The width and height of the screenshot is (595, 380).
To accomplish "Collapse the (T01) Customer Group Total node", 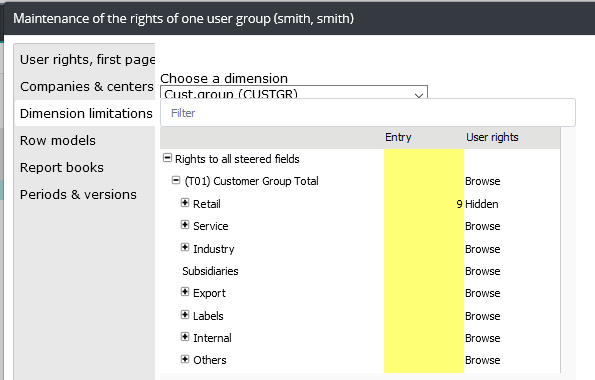I will (x=176, y=180).
